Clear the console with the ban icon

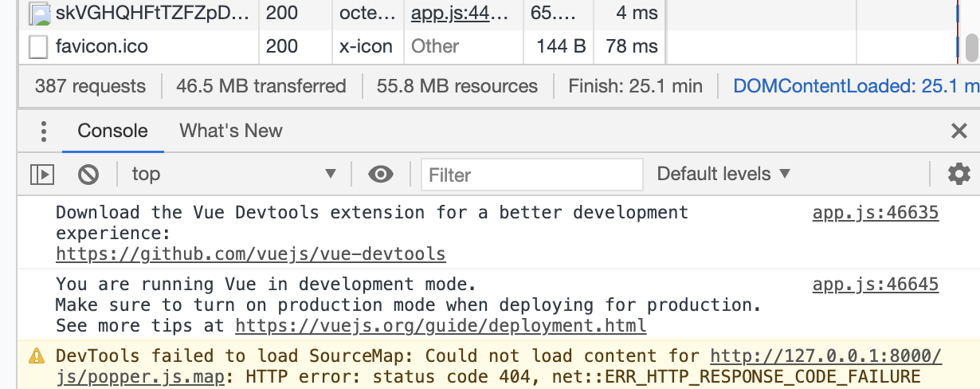[x=88, y=174]
